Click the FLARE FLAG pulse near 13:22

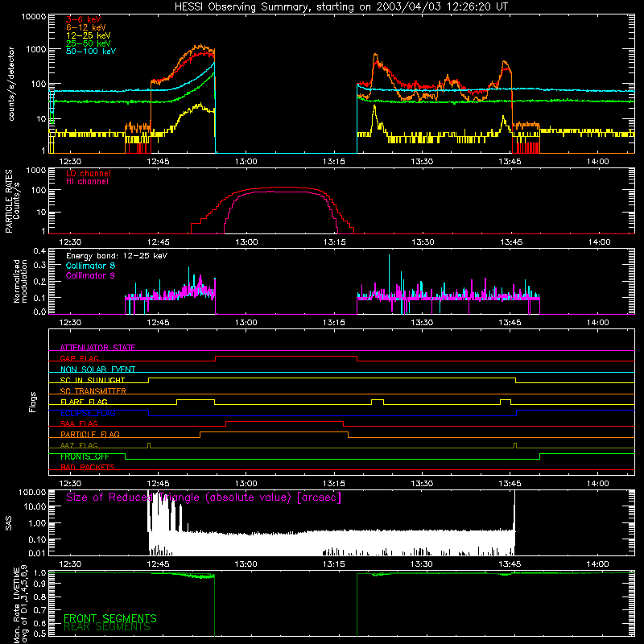378,399
